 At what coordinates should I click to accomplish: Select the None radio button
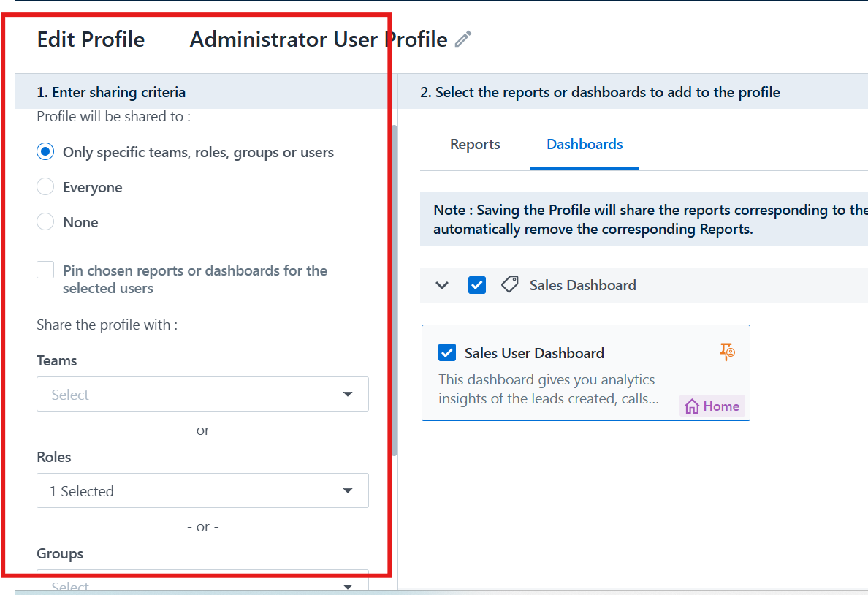point(45,222)
